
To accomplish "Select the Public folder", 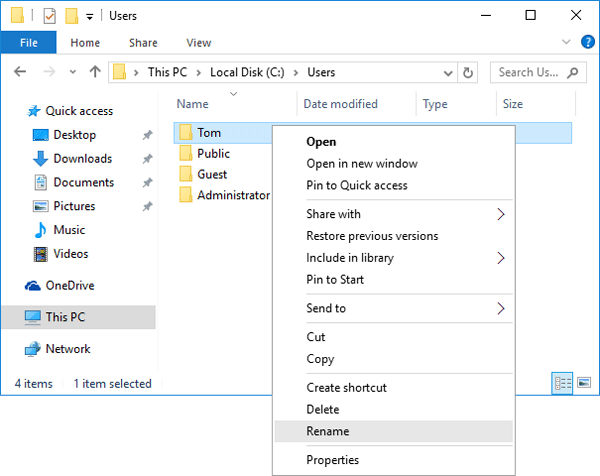I will (213, 153).
